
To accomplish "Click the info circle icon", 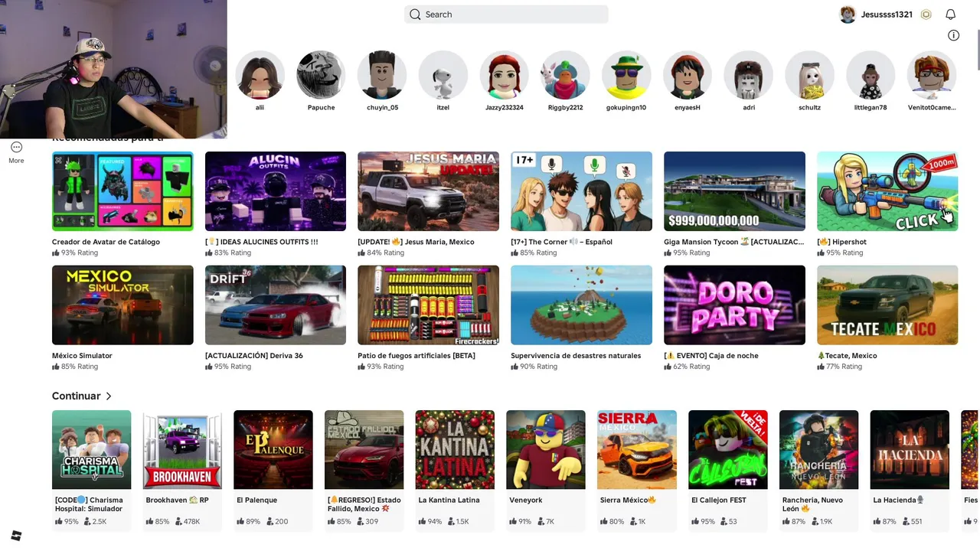I will click(953, 35).
